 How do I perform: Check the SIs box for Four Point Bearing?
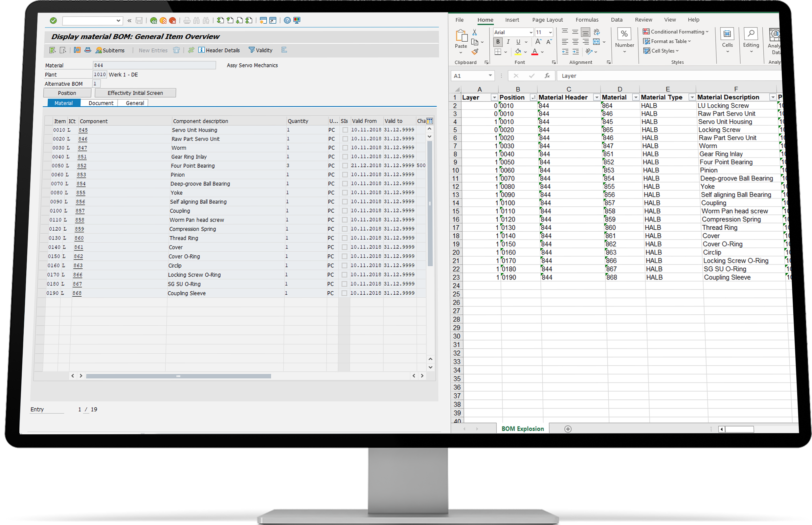point(345,165)
